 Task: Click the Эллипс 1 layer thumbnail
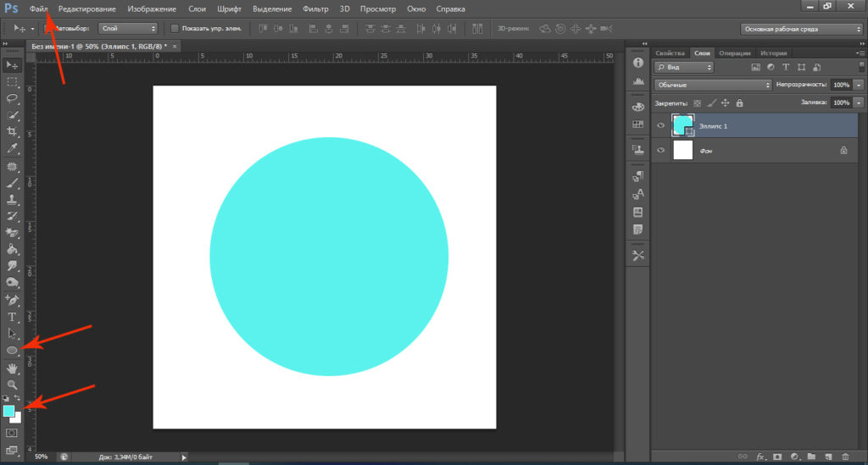[x=682, y=125]
